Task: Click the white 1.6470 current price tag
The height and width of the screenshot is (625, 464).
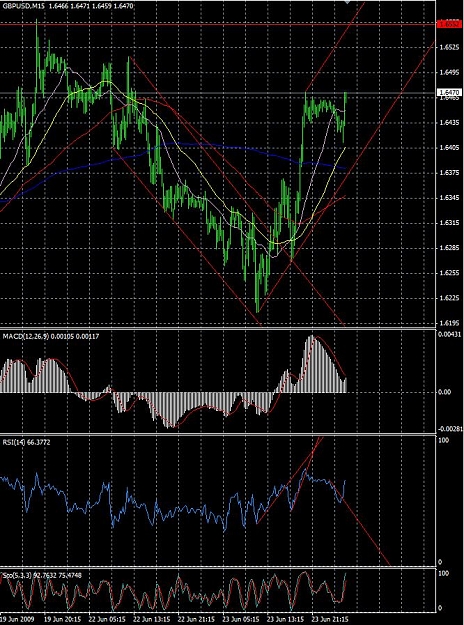Action: coord(449,92)
